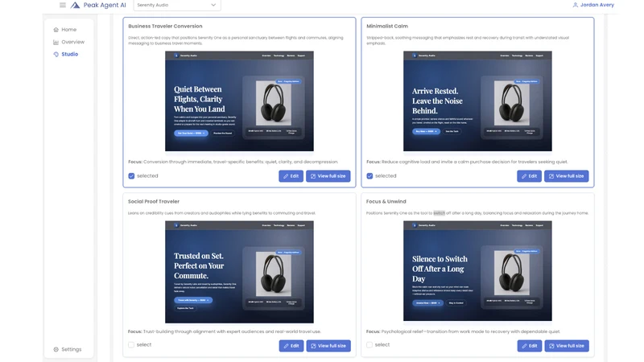
Task: Open the Trusted on Set preview thumbnail
Action: coord(239,272)
